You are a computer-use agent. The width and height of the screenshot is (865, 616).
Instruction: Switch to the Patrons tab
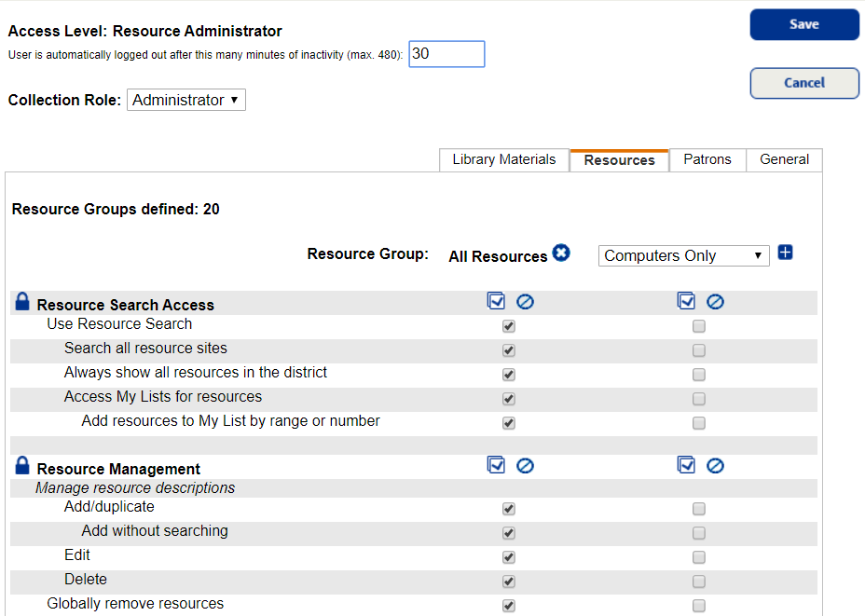[707, 160]
